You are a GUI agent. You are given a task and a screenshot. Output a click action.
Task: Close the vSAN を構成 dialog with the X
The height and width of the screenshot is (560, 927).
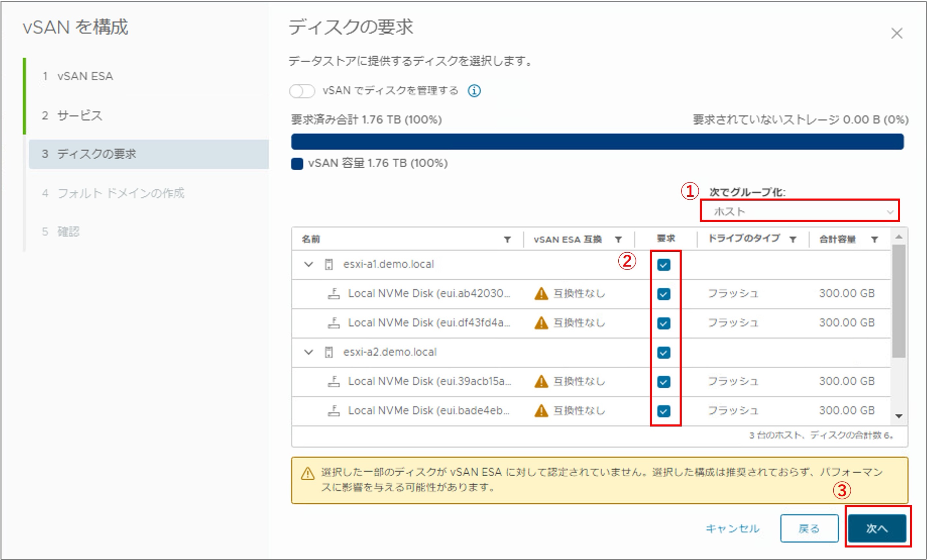897,34
